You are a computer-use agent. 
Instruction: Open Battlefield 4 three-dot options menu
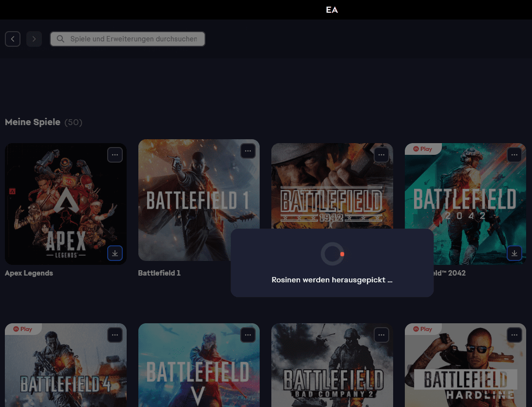[115, 335]
